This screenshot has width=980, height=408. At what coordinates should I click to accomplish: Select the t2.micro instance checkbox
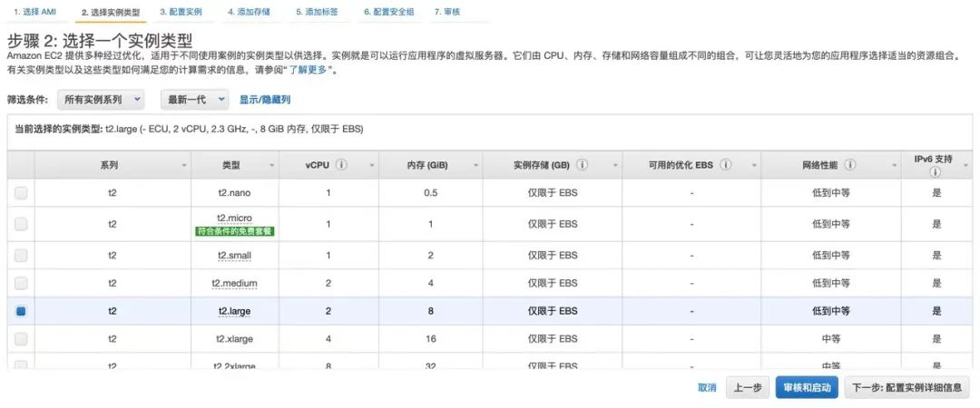click(x=21, y=224)
